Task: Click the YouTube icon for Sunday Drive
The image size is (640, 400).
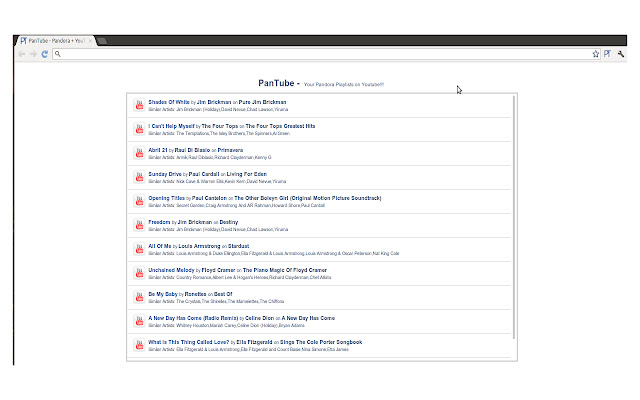Action: pos(139,177)
